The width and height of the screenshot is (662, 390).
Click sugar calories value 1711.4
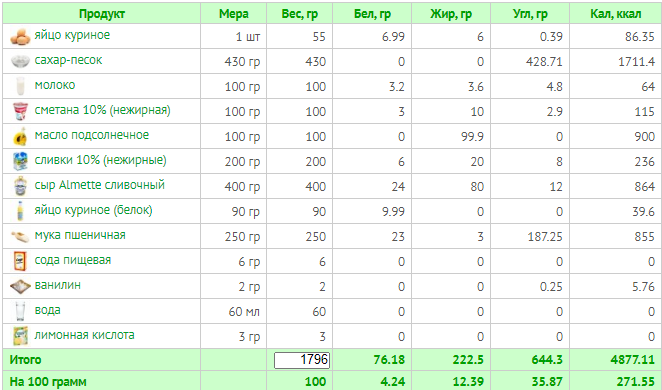pos(636,62)
